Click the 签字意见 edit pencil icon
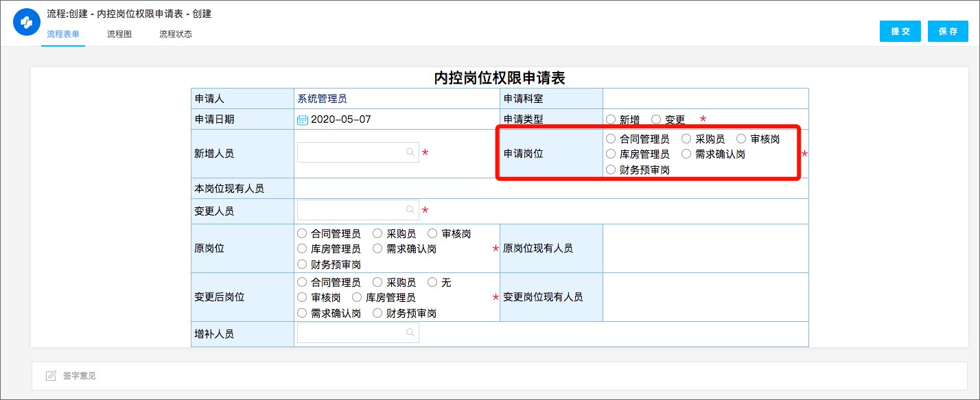Image resolution: width=980 pixels, height=400 pixels. tap(51, 375)
